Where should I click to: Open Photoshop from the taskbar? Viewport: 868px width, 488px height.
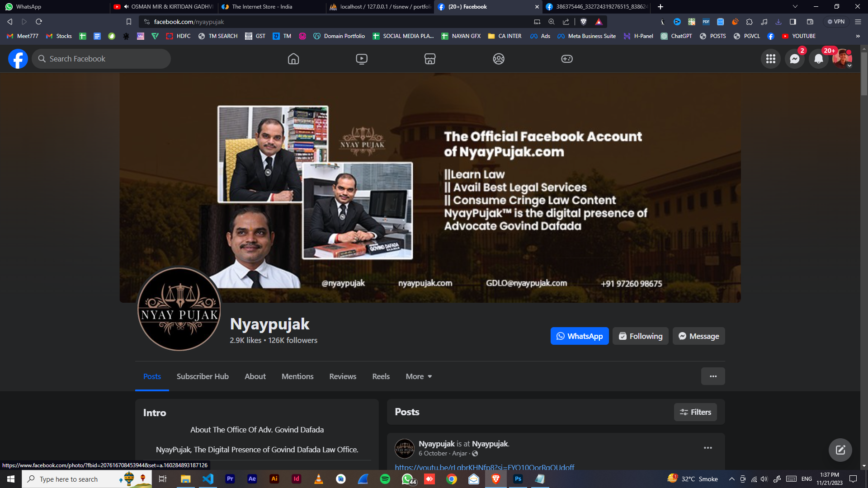click(518, 479)
